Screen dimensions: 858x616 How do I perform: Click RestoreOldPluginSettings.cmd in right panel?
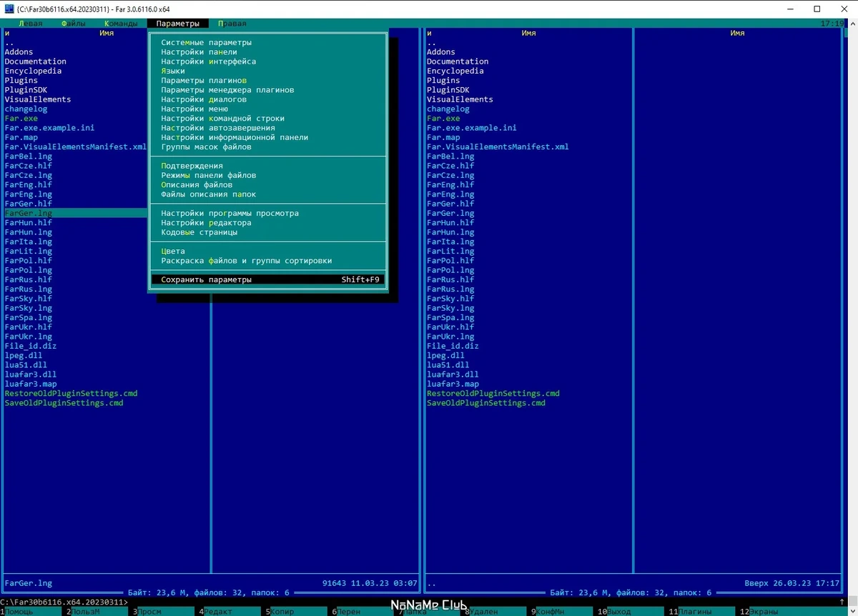[x=493, y=393]
